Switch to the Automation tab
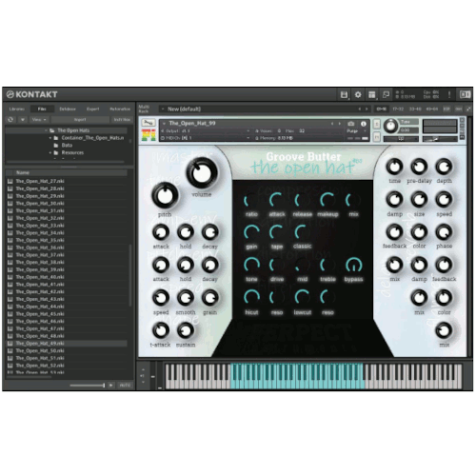Viewport: 476px width, 476px height. 120,109
